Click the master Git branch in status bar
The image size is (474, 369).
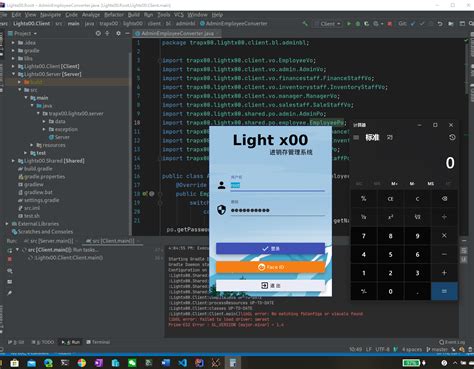[437, 349]
